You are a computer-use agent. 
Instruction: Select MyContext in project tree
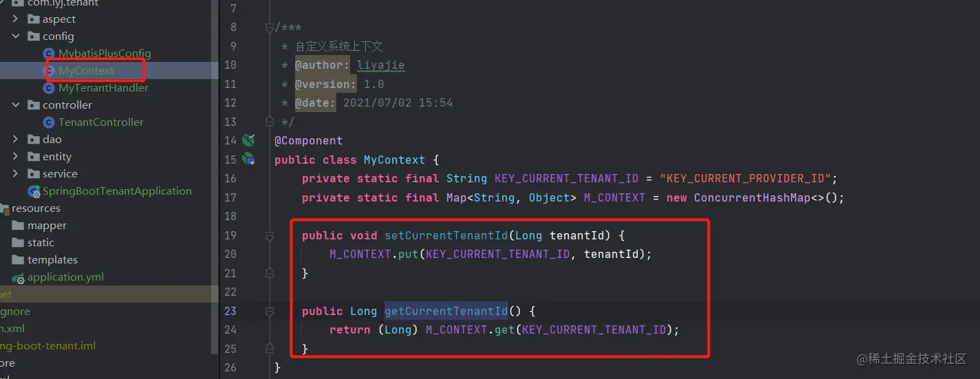point(87,71)
